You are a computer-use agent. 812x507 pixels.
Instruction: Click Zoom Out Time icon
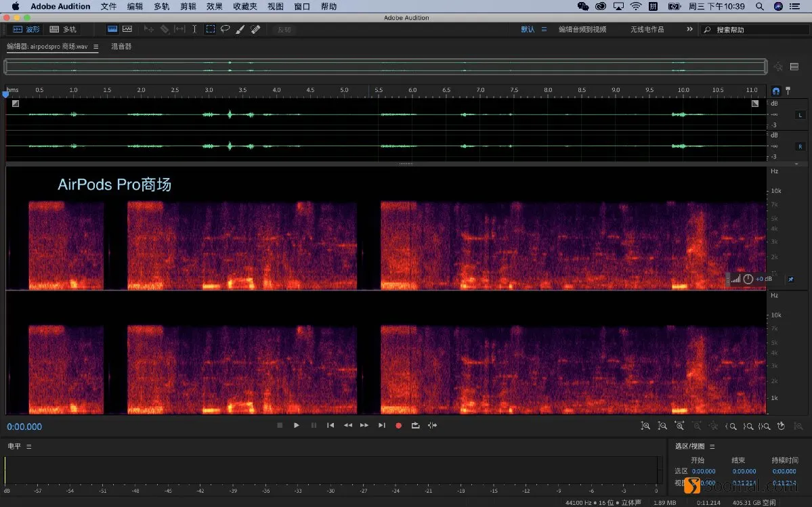pyautogui.click(x=697, y=426)
